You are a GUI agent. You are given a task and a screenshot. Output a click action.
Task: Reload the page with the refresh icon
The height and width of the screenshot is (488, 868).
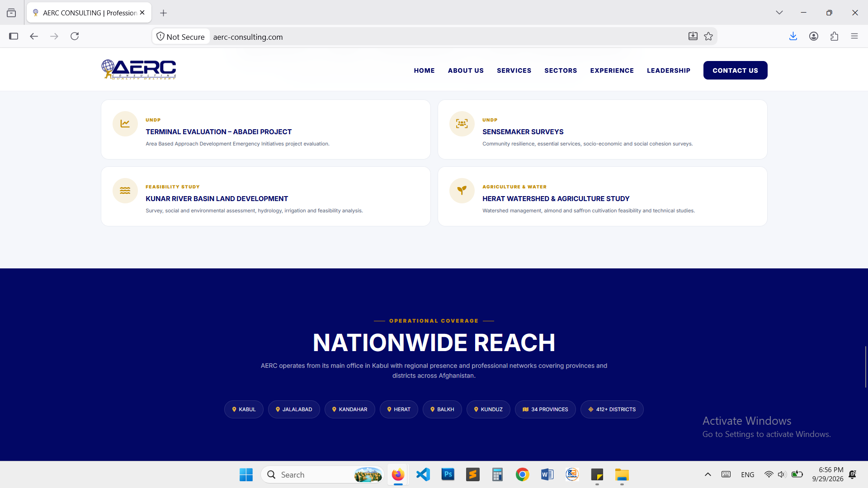click(75, 36)
